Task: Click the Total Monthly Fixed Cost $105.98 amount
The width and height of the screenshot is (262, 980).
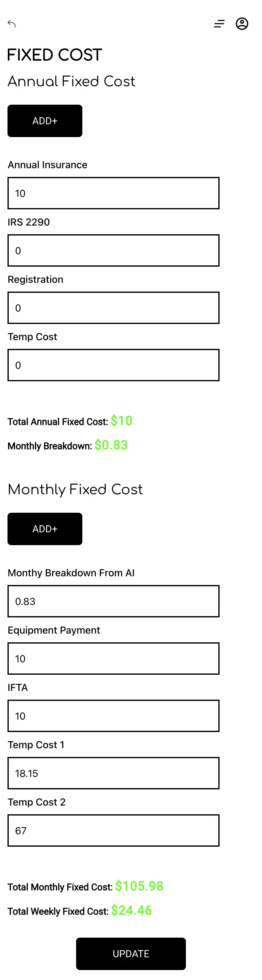Action: coord(139,886)
